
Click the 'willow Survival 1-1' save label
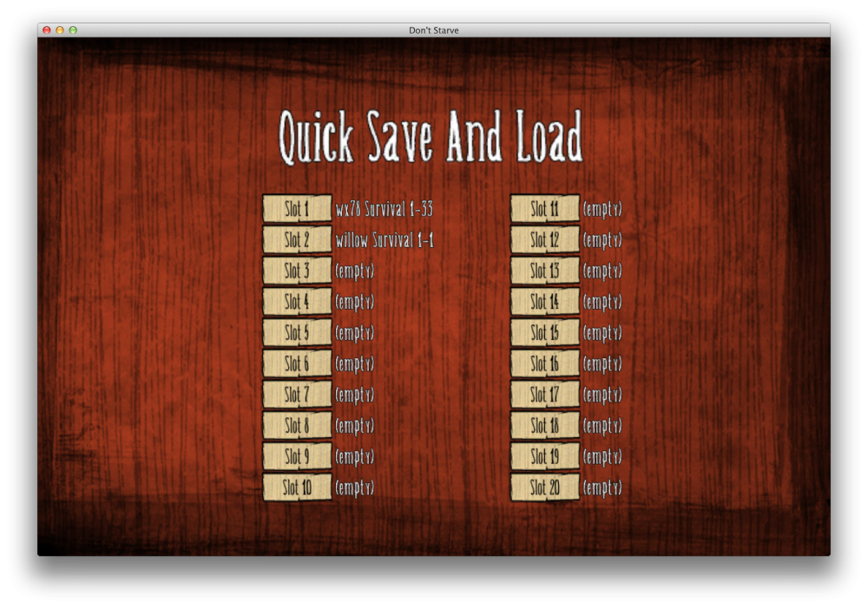point(385,240)
